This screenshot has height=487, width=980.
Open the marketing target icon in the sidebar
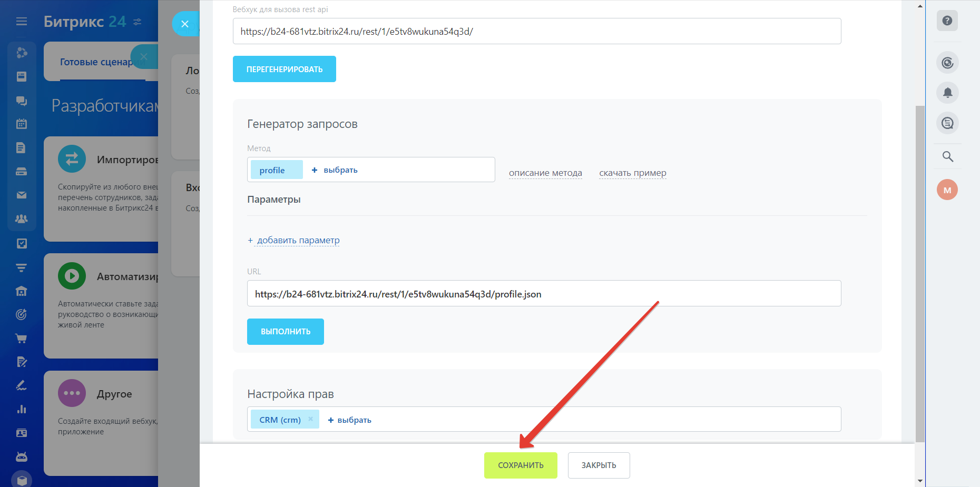point(22,315)
